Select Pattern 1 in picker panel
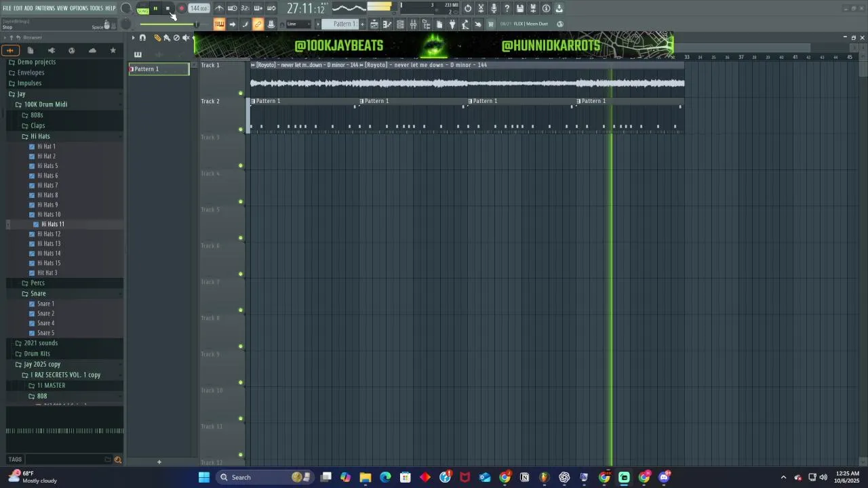 point(159,69)
